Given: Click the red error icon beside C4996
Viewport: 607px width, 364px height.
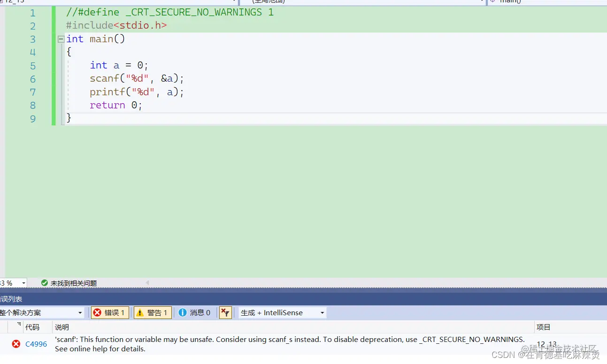Looking at the screenshot, I should pos(16,344).
